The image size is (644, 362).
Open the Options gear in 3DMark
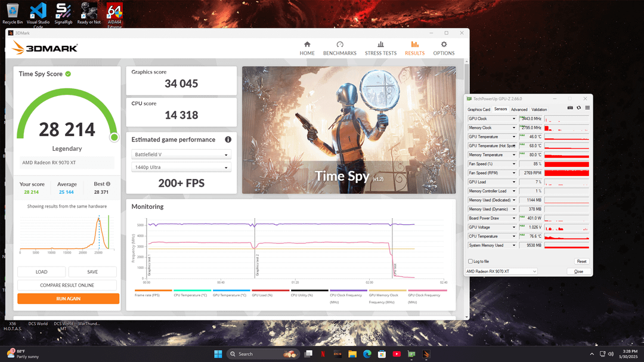coord(444,44)
